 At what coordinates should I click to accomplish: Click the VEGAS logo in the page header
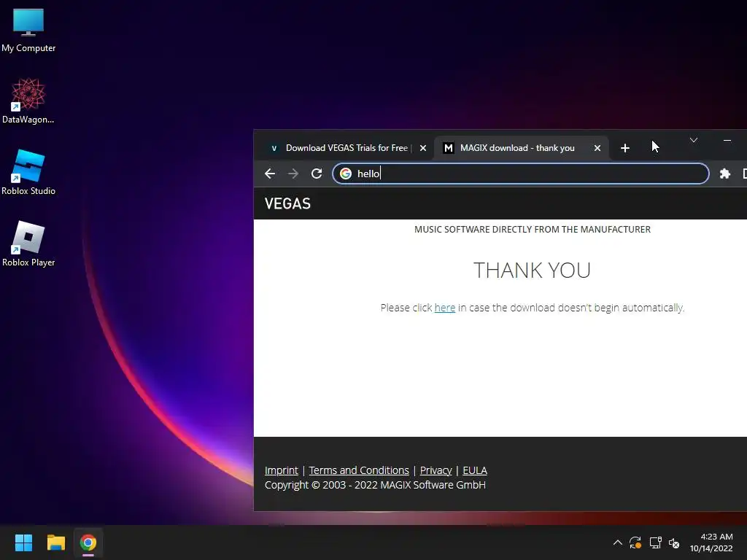[x=287, y=204]
